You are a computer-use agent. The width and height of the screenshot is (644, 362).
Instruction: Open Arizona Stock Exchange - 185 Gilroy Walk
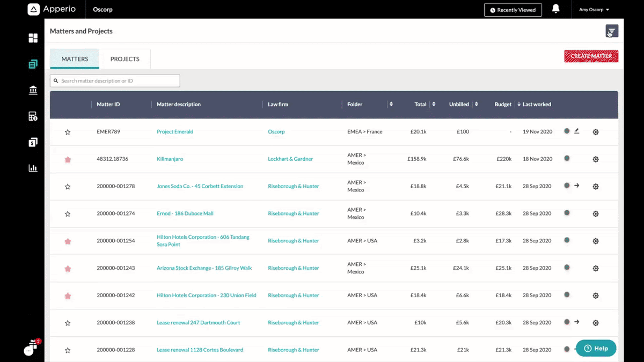pyautogui.click(x=204, y=268)
